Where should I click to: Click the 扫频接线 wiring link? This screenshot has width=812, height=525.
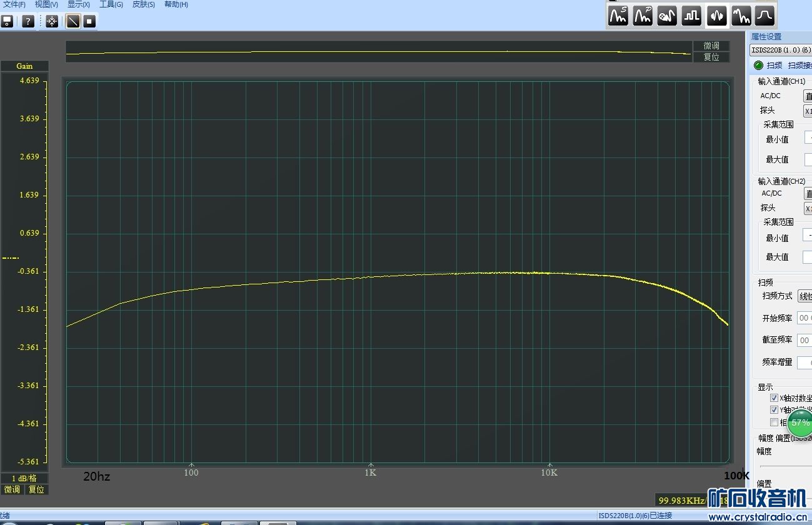coord(800,66)
